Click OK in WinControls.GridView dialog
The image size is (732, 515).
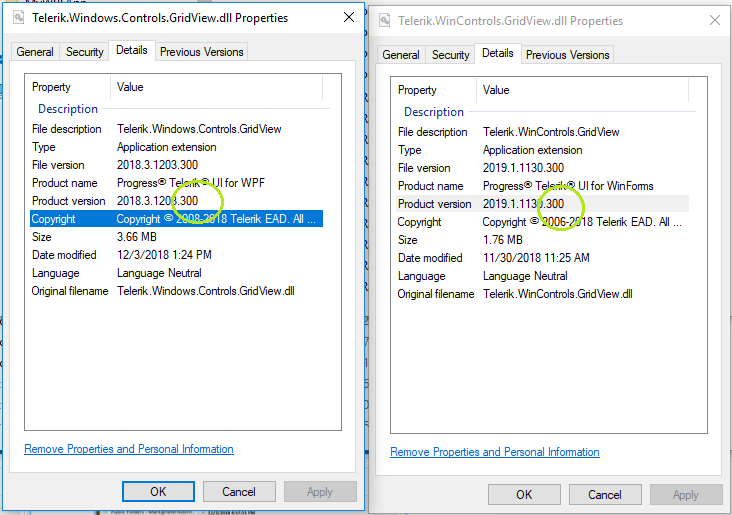pyautogui.click(x=524, y=494)
